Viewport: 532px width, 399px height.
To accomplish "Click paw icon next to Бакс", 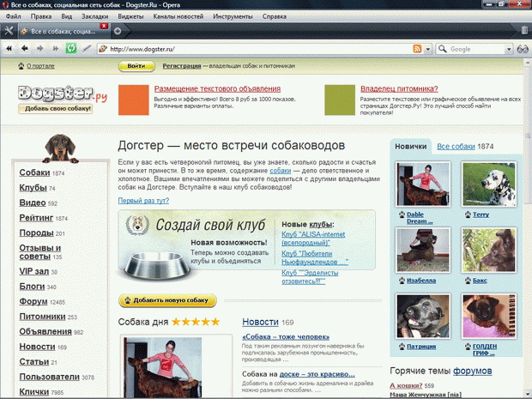I will pos(468,281).
